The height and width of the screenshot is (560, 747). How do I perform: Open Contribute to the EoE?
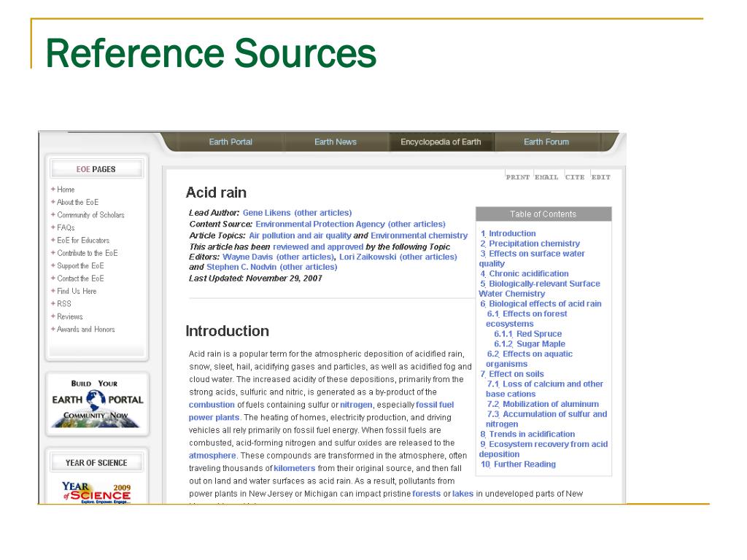[88, 253]
